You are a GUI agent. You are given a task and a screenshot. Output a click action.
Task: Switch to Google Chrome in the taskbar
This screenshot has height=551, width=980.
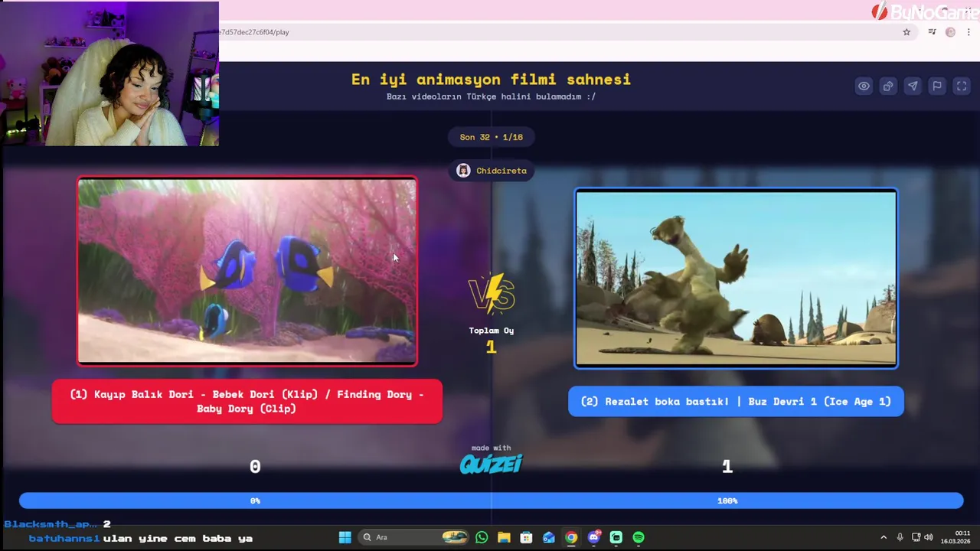click(571, 537)
